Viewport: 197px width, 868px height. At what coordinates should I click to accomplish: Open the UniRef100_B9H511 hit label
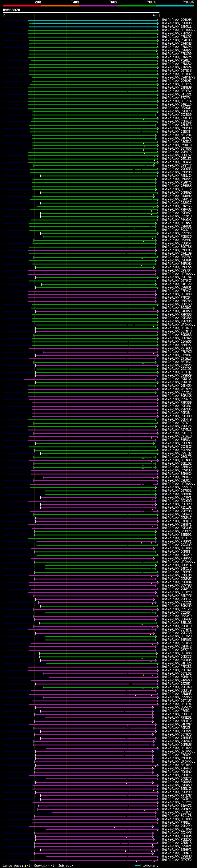(177, 26)
